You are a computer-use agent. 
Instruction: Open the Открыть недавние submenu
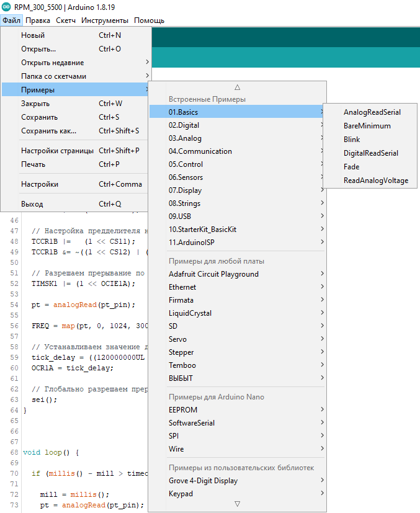[53, 63]
